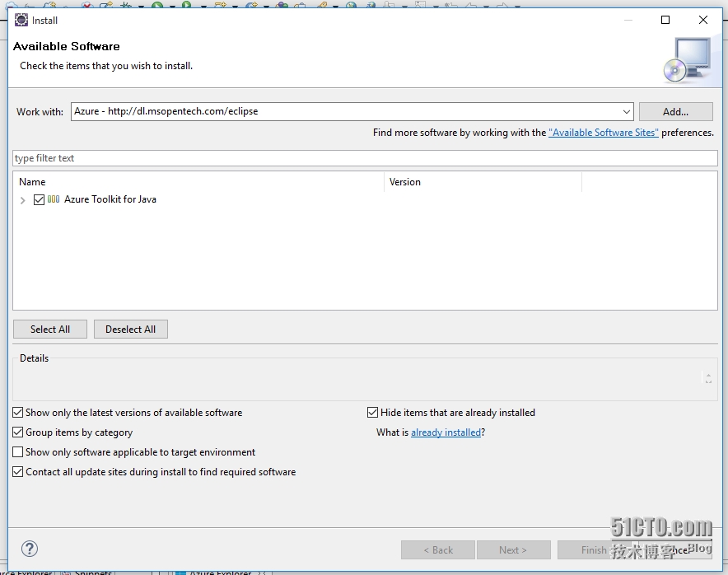The height and width of the screenshot is (575, 728).
Task: Toggle Group items by category checkbox
Action: point(17,432)
